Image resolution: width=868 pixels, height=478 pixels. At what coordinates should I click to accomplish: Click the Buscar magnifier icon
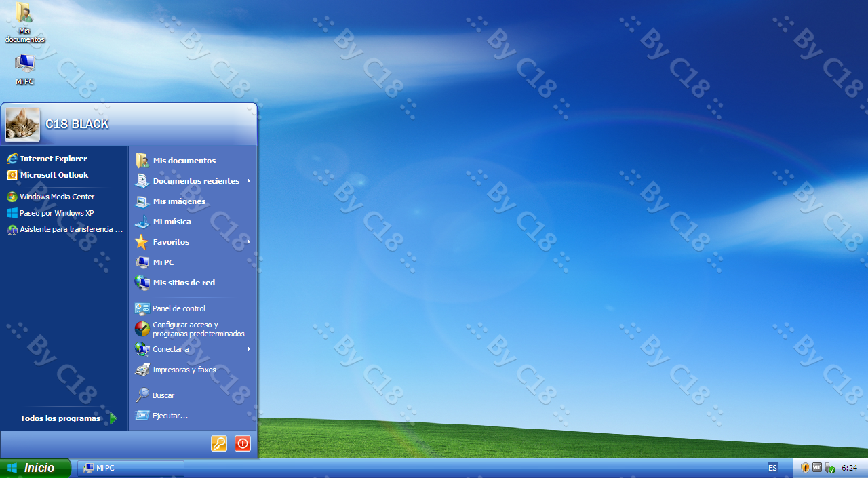(142, 395)
